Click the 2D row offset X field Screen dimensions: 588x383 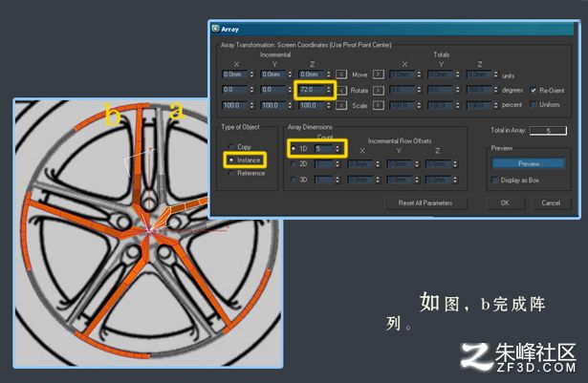[360, 163]
